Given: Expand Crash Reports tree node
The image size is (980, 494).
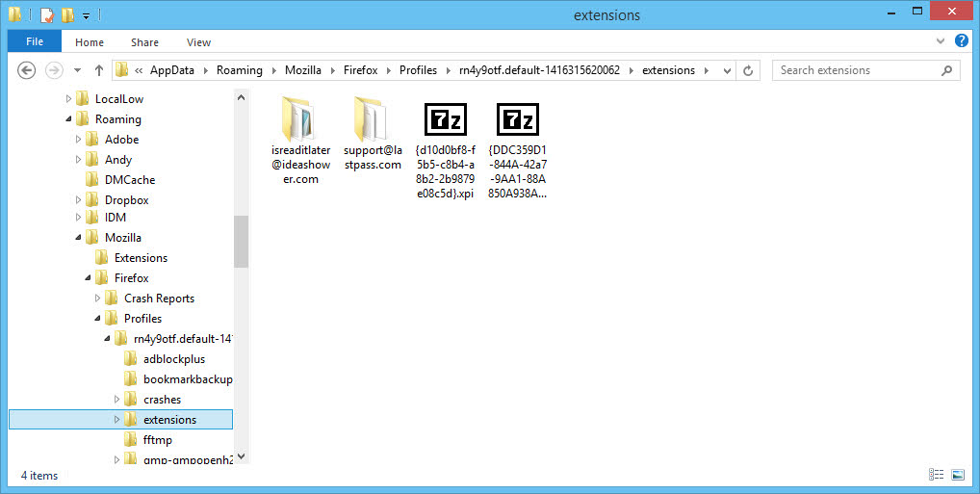Looking at the screenshot, I should [x=97, y=299].
